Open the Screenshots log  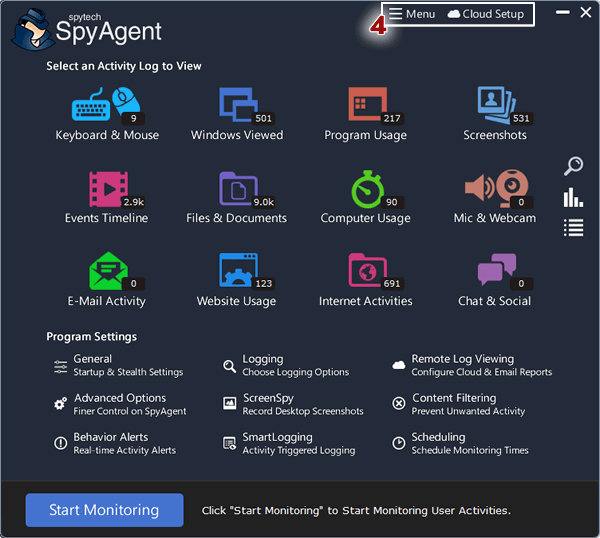click(495, 106)
